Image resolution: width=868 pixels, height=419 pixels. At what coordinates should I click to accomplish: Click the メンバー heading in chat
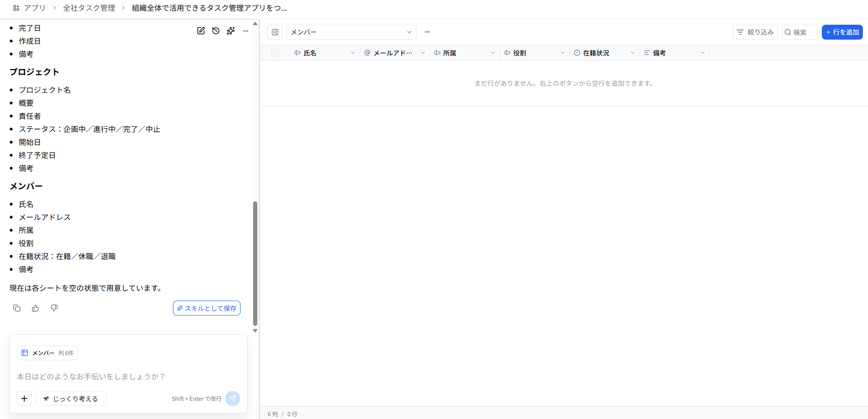pos(26,186)
